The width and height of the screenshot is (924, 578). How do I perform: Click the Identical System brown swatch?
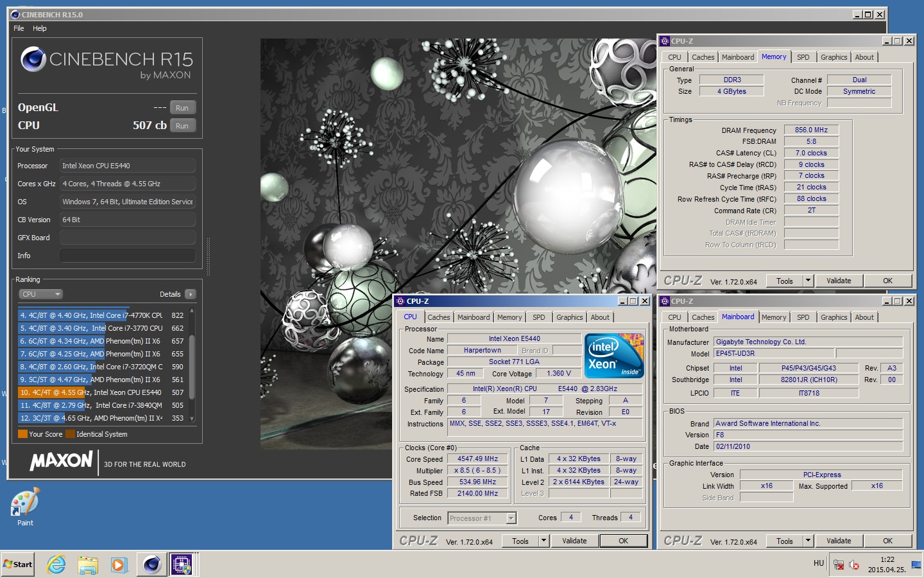(70, 434)
